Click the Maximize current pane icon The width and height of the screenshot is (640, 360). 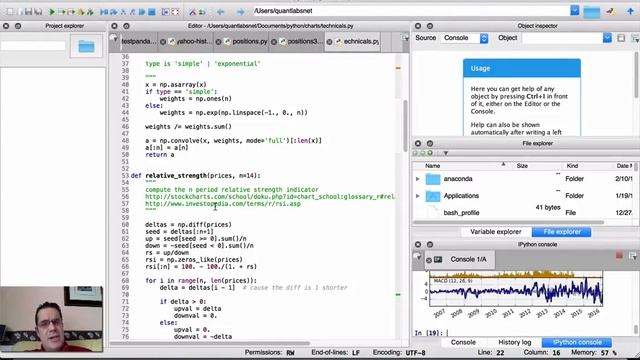click(166, 12)
